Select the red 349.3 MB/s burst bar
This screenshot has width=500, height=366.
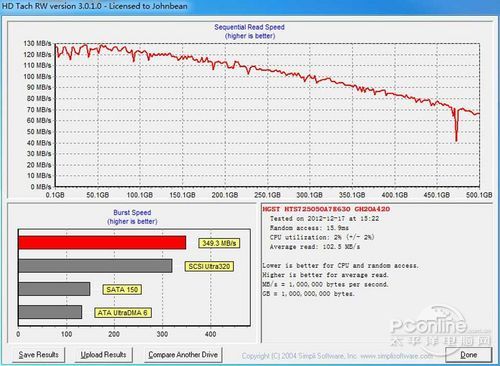102,242
